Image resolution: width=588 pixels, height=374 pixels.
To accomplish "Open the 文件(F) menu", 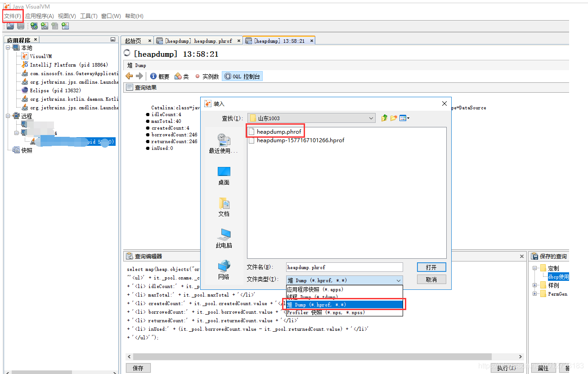I will [x=13, y=16].
